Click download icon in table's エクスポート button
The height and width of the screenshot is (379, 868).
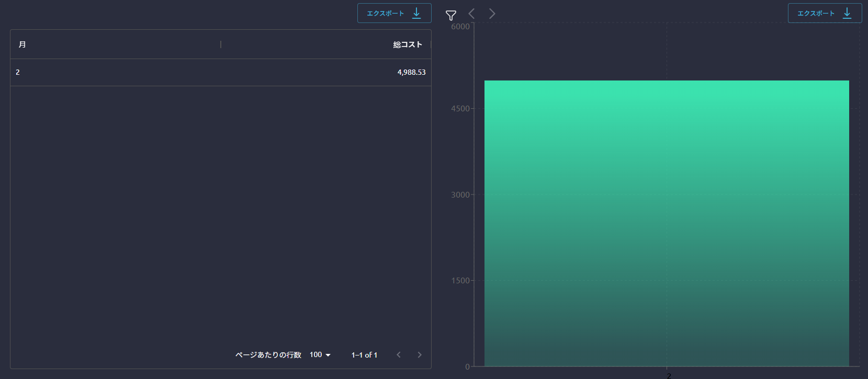416,13
